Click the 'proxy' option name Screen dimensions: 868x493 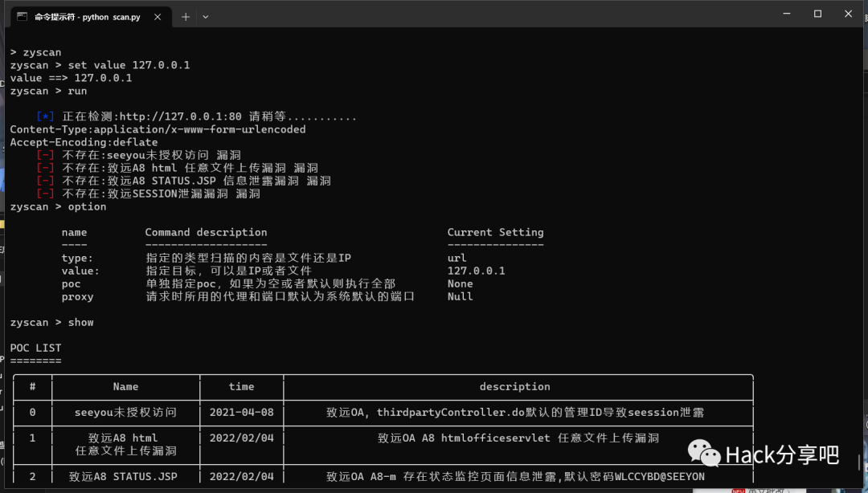point(77,296)
